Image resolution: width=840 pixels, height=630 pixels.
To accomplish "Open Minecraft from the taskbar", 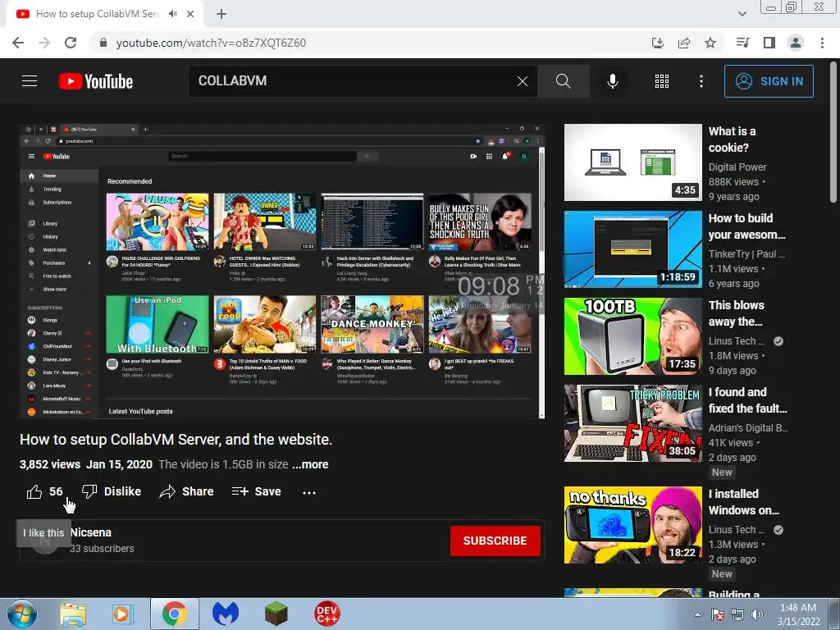I will [276, 614].
